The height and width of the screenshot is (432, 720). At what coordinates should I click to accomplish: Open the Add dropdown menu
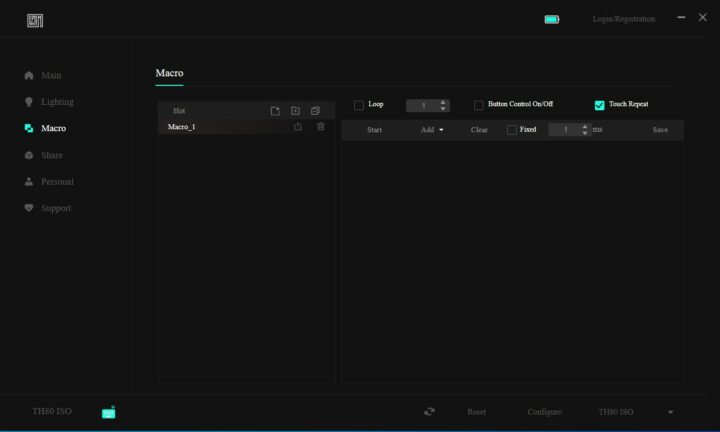432,130
